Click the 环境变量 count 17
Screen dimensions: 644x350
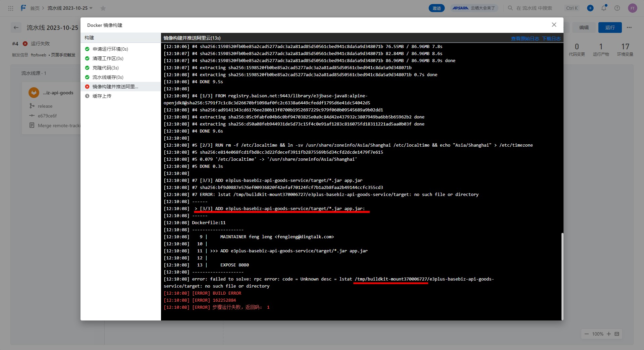coord(625,47)
